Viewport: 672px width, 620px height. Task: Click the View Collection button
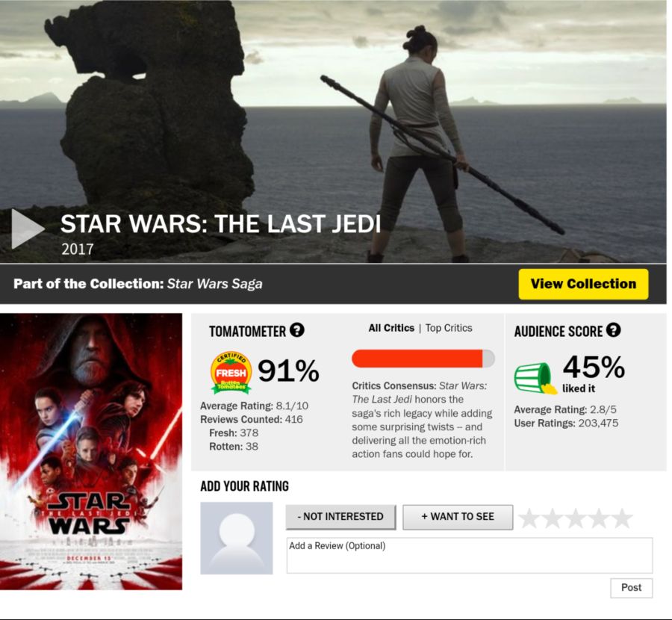coord(583,284)
